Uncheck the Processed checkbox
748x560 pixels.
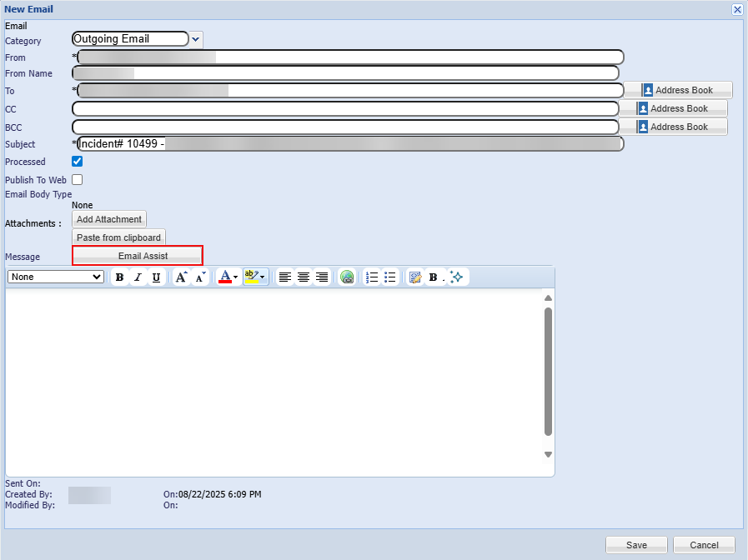[78, 162]
